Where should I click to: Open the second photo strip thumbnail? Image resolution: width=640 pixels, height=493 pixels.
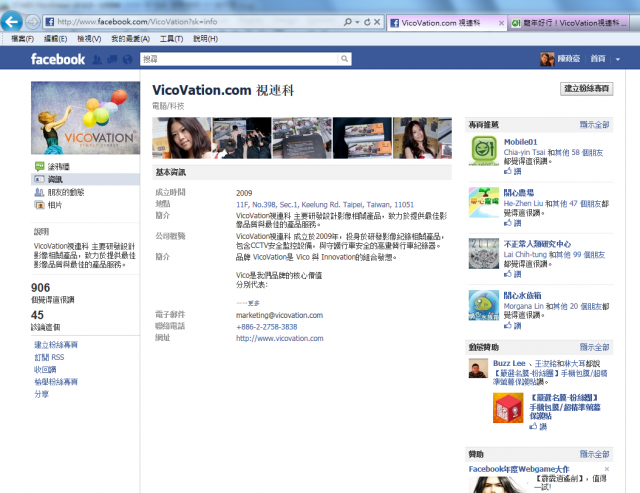pos(242,138)
